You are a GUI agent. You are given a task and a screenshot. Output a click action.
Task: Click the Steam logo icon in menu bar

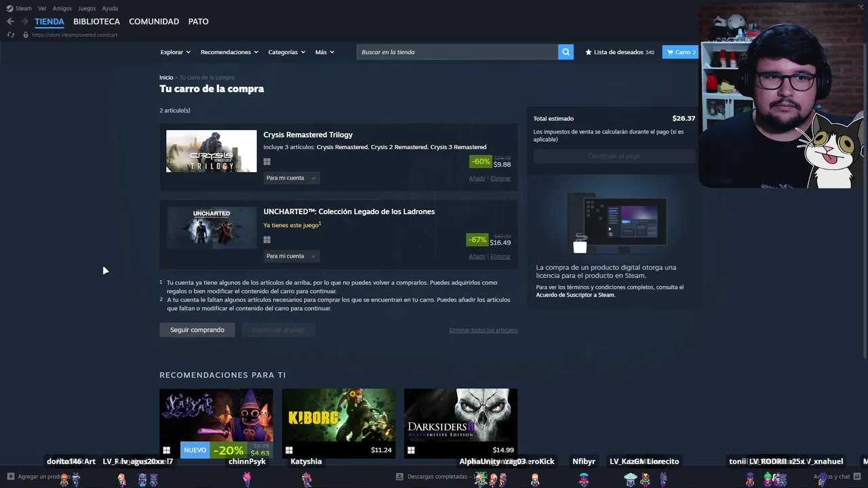pyautogui.click(x=9, y=8)
